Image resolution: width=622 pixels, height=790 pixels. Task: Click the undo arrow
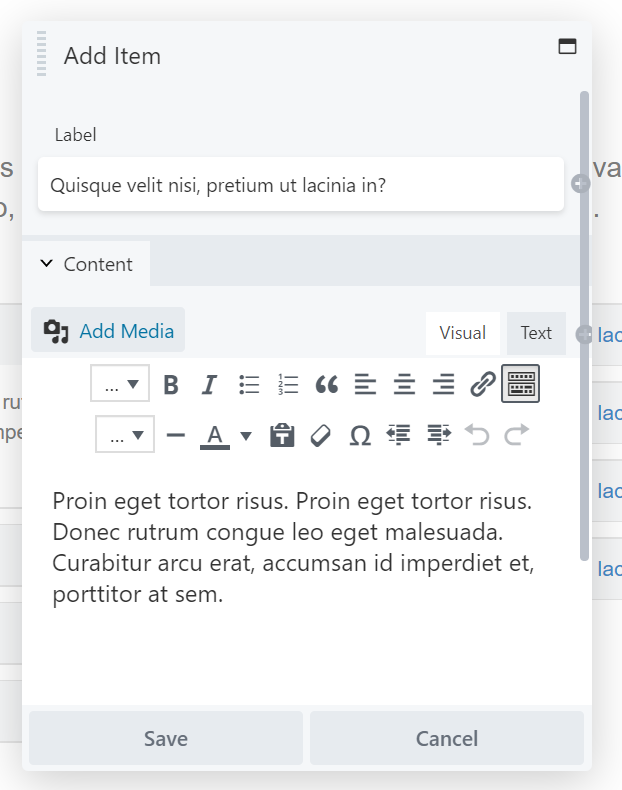pyautogui.click(x=477, y=435)
